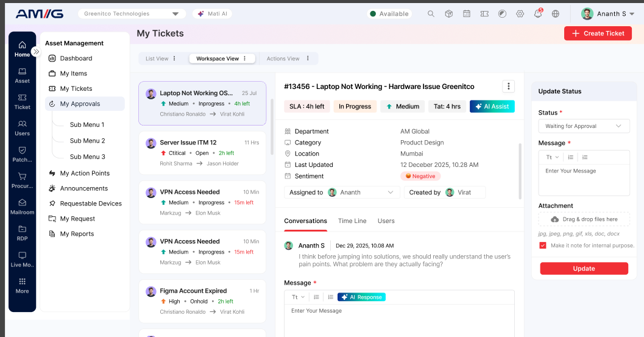Select My Approvals menu entry
644x337 pixels.
pyautogui.click(x=85, y=104)
